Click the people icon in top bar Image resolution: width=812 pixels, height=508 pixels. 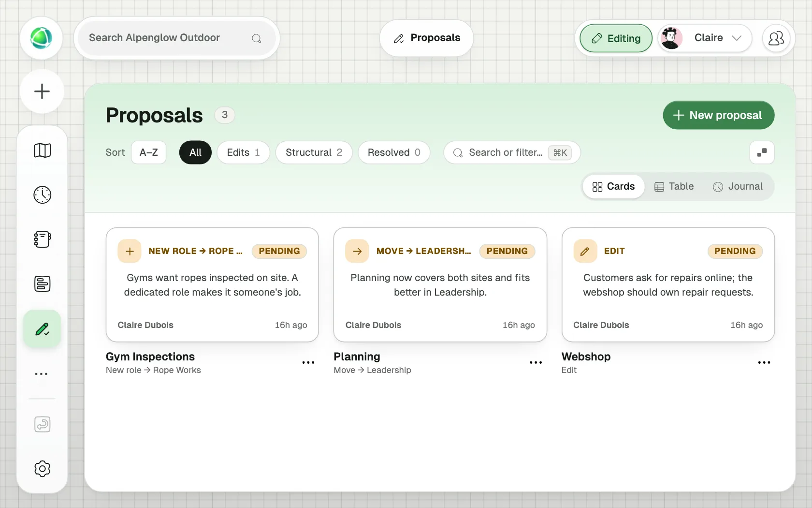pos(776,38)
